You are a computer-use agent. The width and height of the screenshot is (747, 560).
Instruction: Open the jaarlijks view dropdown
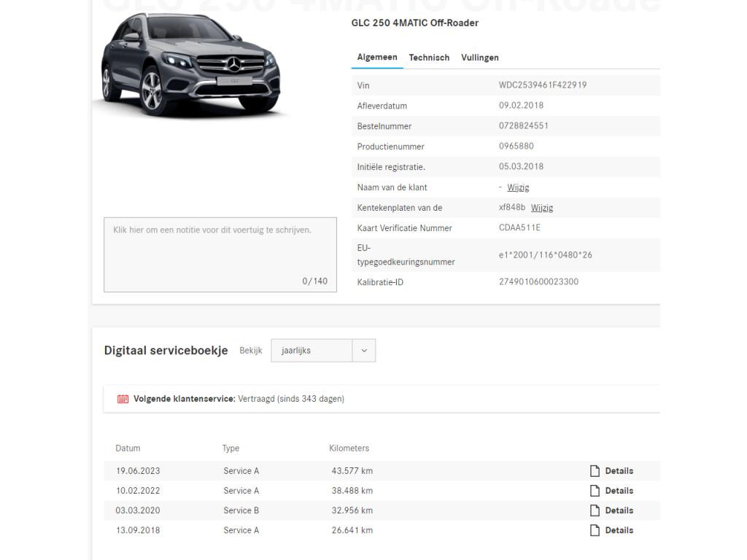(x=311, y=351)
